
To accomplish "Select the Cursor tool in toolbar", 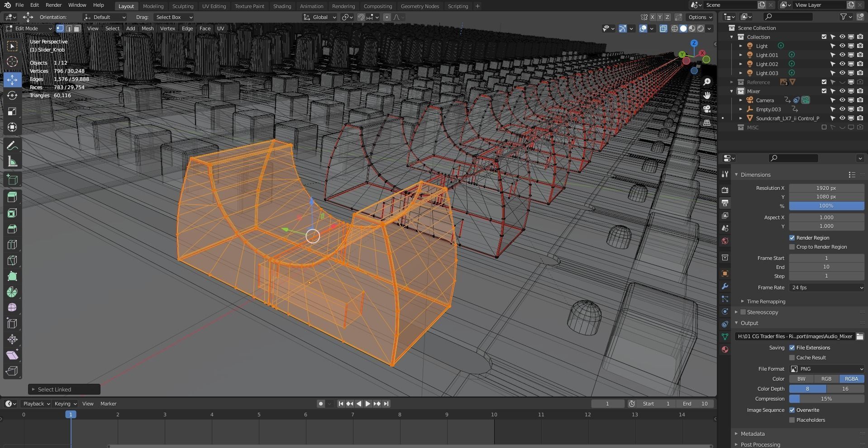I will 12,61.
